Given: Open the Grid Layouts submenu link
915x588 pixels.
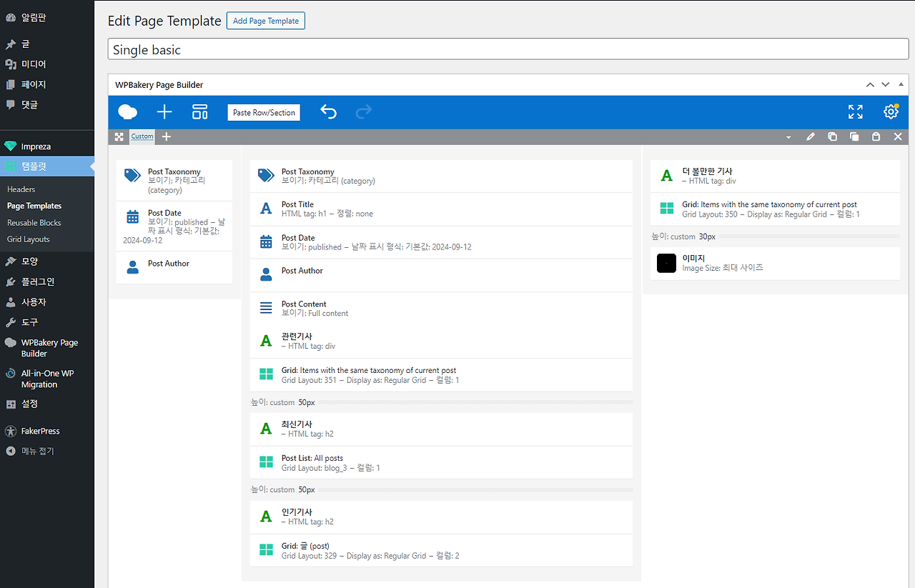Looking at the screenshot, I should [29, 239].
